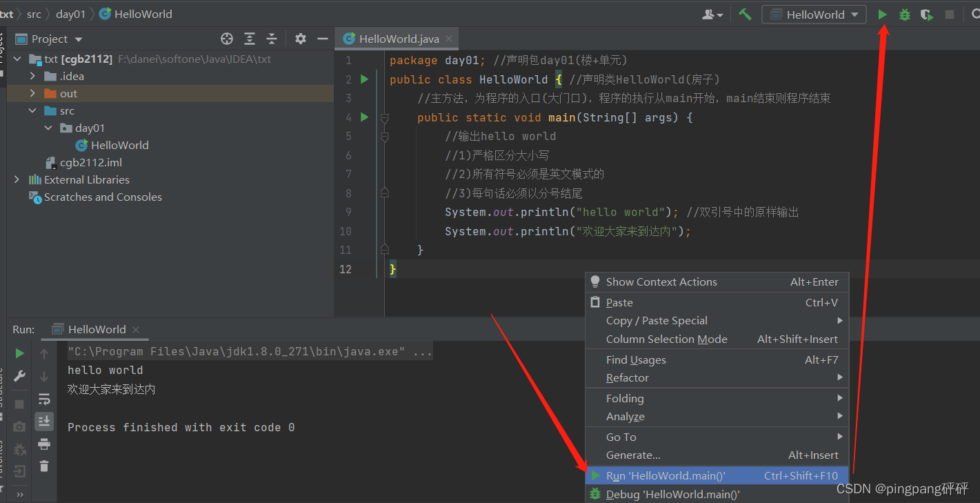Clear console with trash icon
Image resolution: width=980 pixels, height=503 pixels.
coord(44,466)
